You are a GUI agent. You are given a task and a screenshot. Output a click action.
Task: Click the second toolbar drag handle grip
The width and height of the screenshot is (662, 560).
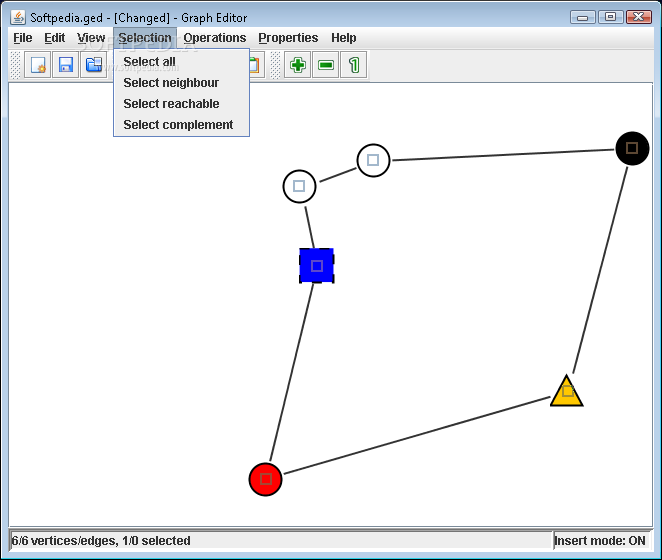[275, 65]
